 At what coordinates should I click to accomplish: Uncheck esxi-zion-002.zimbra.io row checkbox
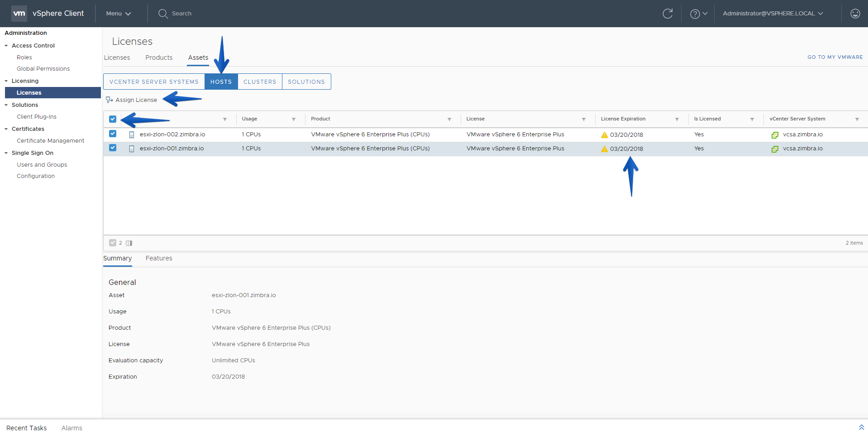point(113,134)
